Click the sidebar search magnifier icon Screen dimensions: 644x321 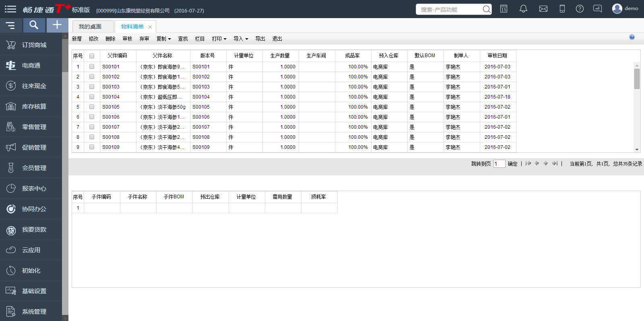(x=34, y=25)
